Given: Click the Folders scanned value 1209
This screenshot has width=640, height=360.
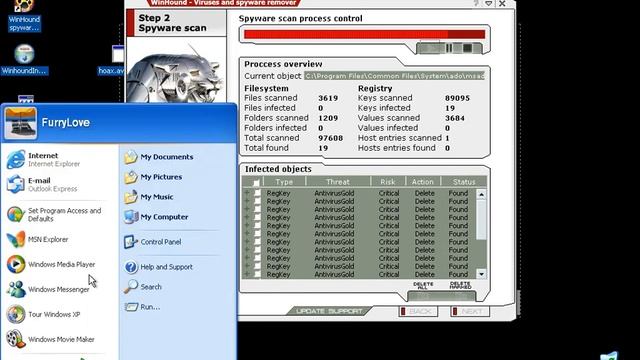Looking at the screenshot, I should coord(328,118).
